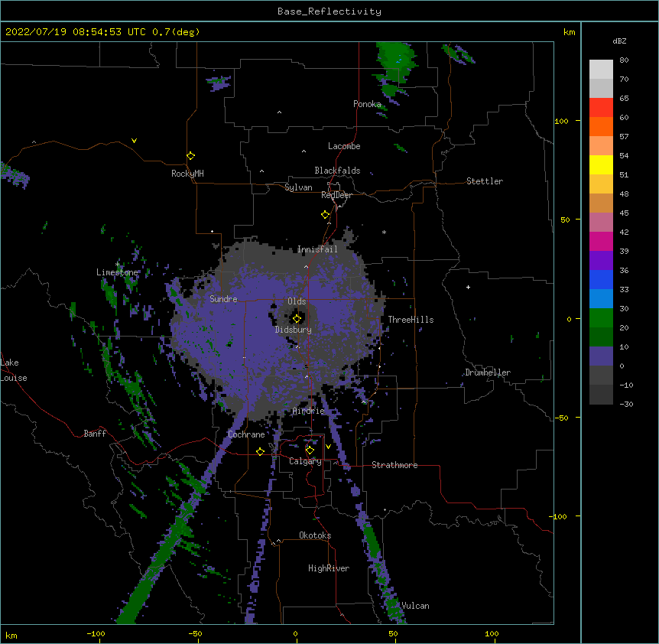Click the yellow diamond marker below Cochrane
This screenshot has height=644, width=659.
point(260,452)
